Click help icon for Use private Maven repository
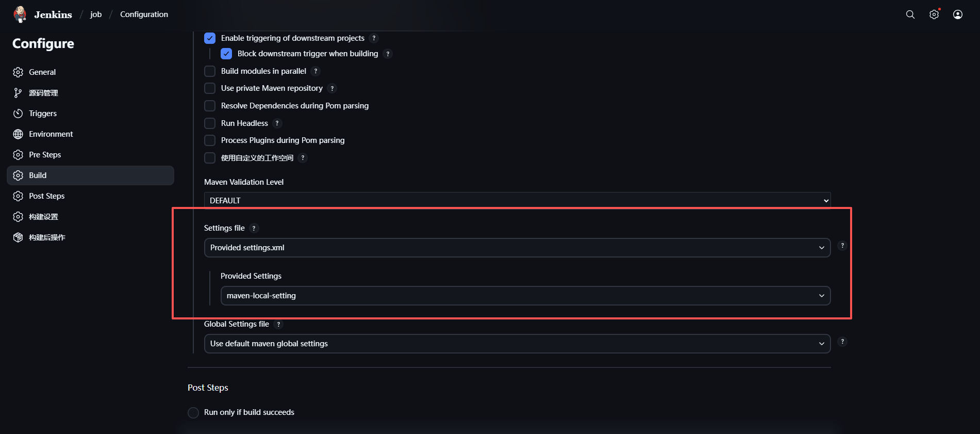The image size is (980, 434). 333,88
